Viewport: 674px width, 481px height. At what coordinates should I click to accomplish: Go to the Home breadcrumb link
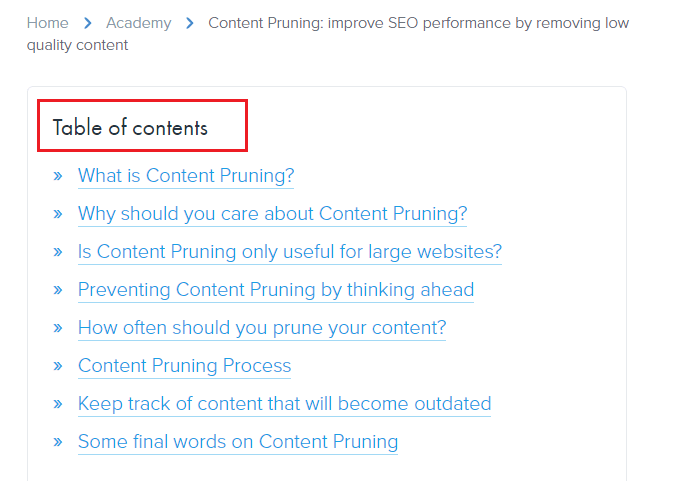click(48, 22)
